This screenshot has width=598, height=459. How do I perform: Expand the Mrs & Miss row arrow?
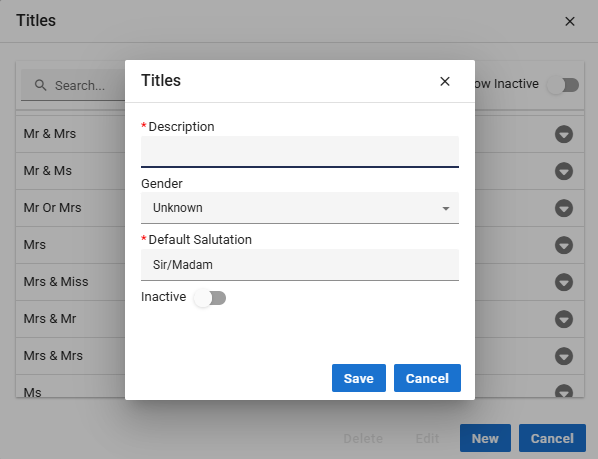pyautogui.click(x=564, y=282)
